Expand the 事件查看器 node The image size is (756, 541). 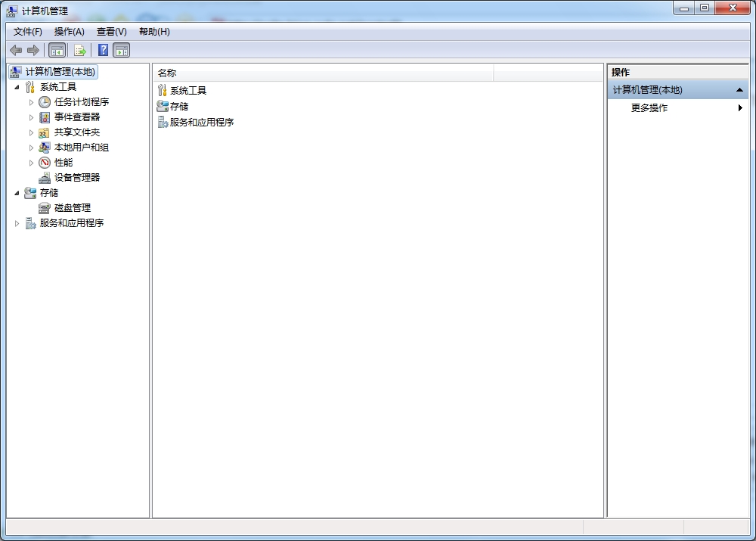coord(31,117)
